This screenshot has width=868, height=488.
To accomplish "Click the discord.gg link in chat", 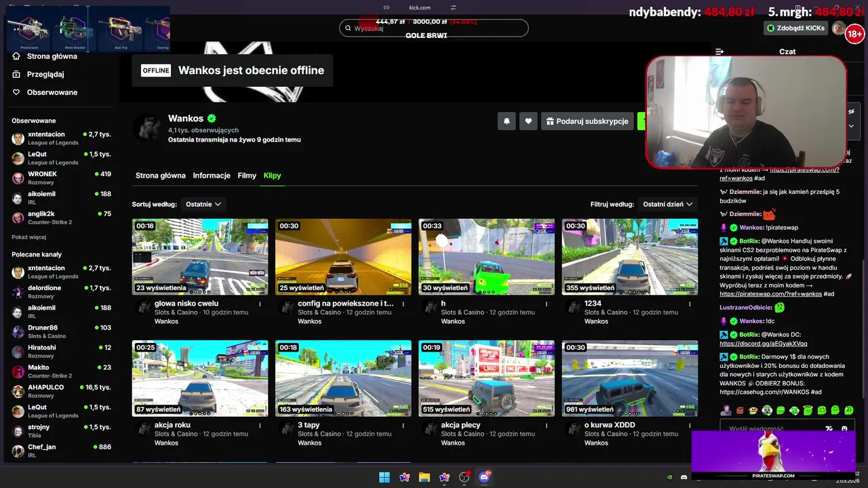I will coord(764,344).
